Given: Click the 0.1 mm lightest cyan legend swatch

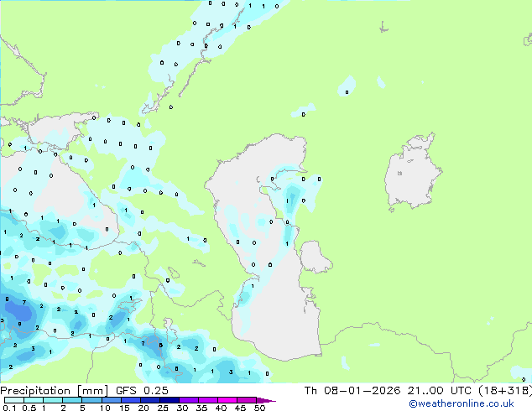Looking at the screenshot, I should (14, 400).
